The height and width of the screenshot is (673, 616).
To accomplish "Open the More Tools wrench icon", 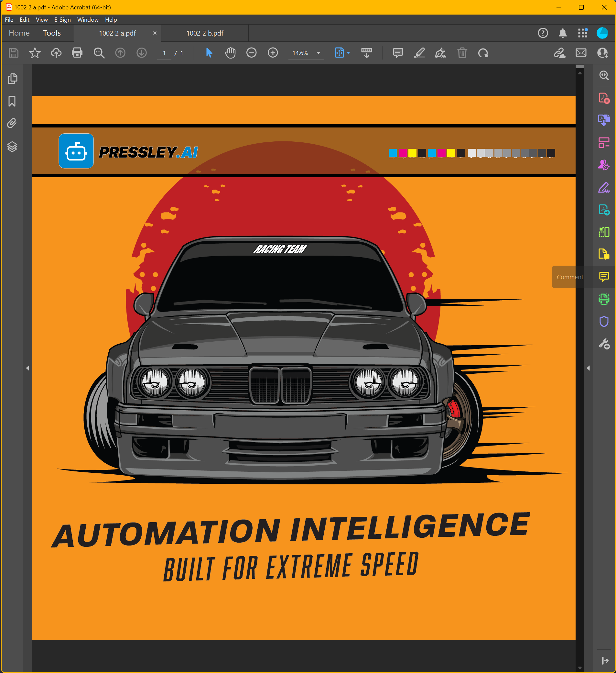I will click(x=604, y=344).
